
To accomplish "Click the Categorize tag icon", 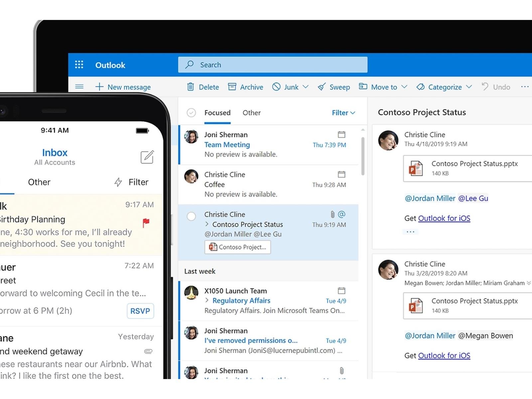I will coord(421,87).
